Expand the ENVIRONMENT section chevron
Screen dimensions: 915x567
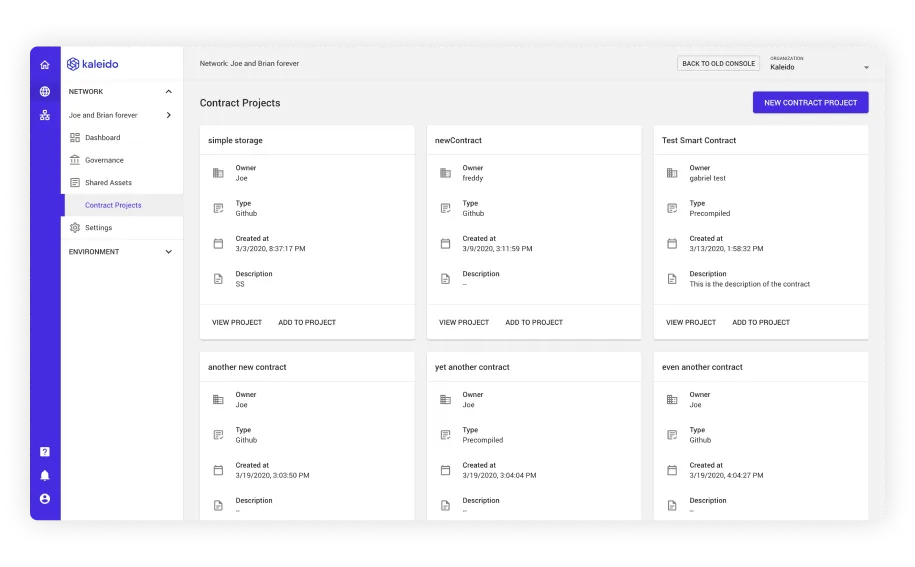(169, 252)
